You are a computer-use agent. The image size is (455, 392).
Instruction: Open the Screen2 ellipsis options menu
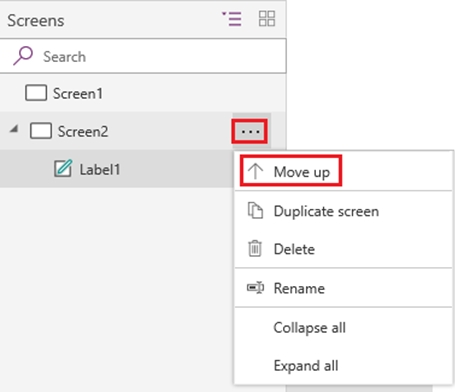pos(250,132)
